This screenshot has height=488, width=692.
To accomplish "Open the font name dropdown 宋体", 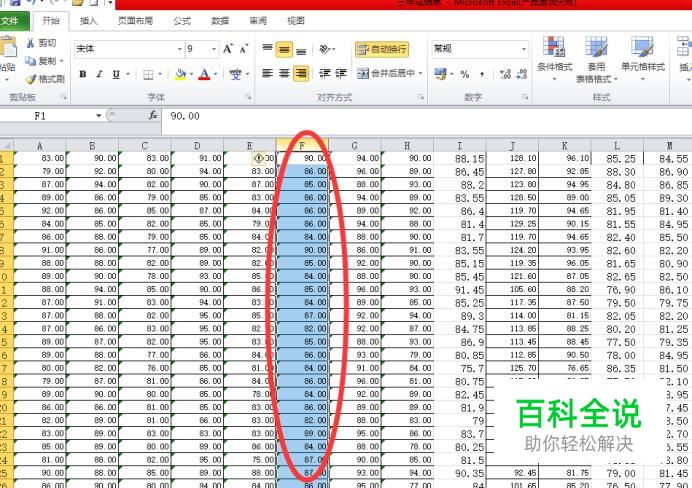I will tap(180, 49).
